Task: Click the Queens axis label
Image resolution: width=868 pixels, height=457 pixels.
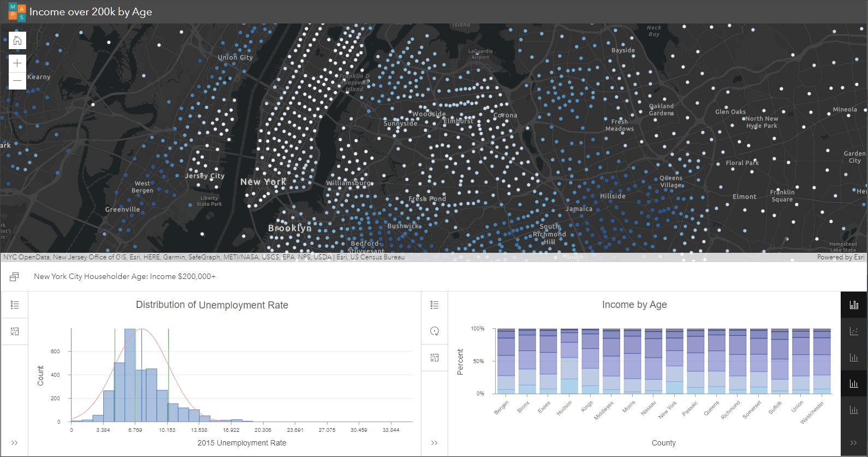Action: tap(711, 409)
